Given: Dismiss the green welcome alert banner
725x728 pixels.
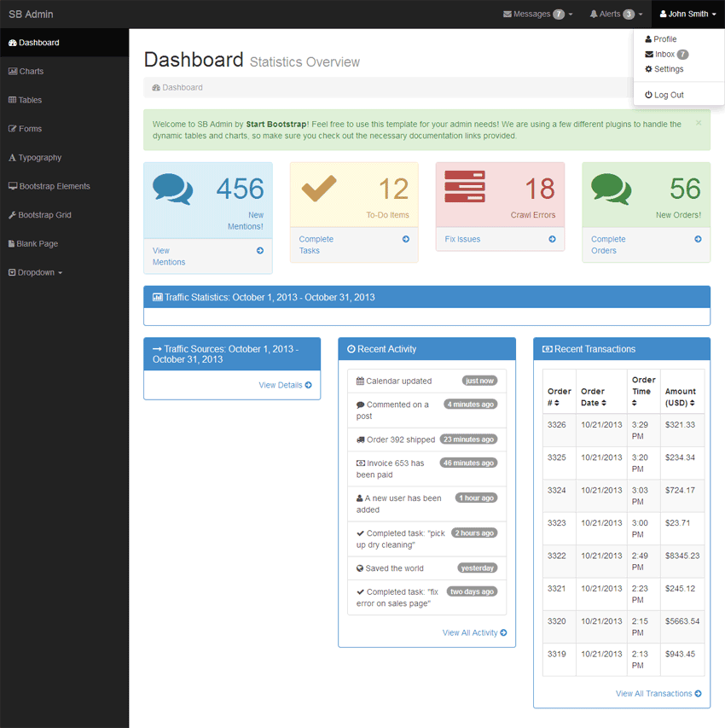Looking at the screenshot, I should (699, 123).
